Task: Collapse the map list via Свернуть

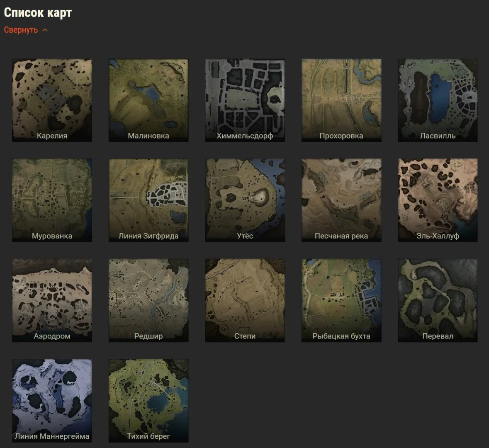Action: [21, 30]
